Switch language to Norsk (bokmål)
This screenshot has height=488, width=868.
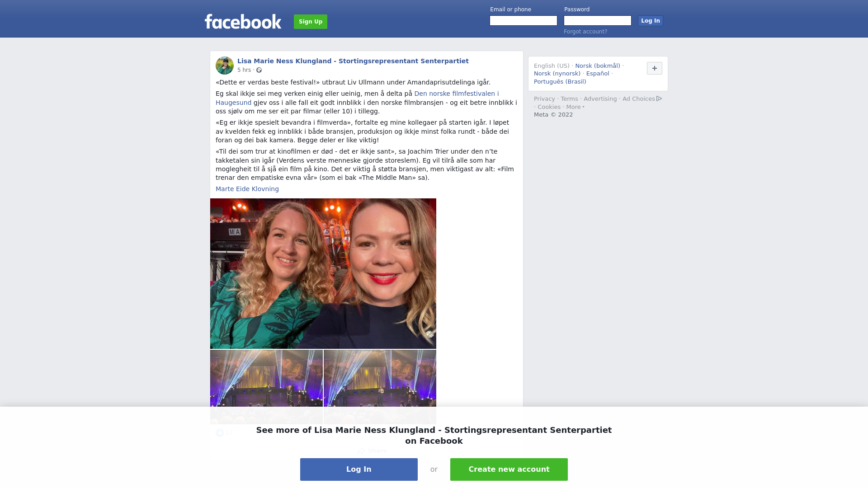(x=598, y=66)
